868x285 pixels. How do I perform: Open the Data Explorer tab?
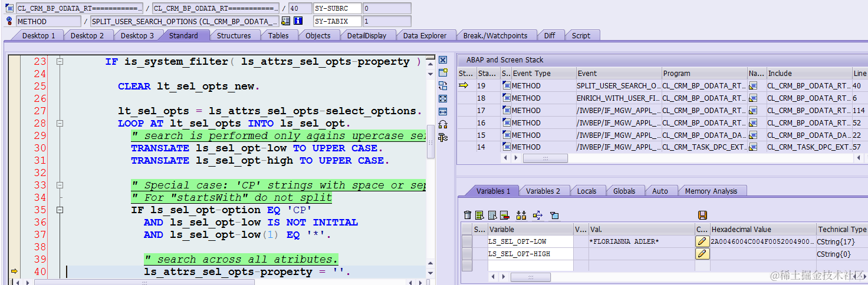point(425,36)
